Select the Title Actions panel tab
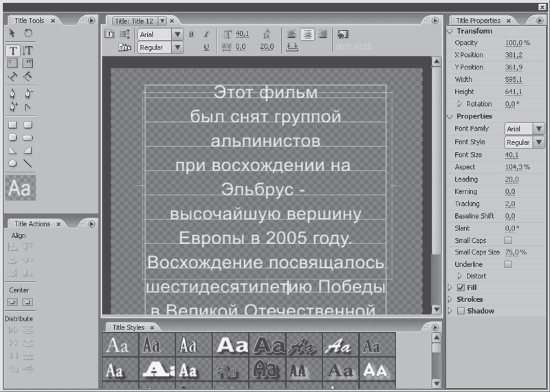 (32, 224)
